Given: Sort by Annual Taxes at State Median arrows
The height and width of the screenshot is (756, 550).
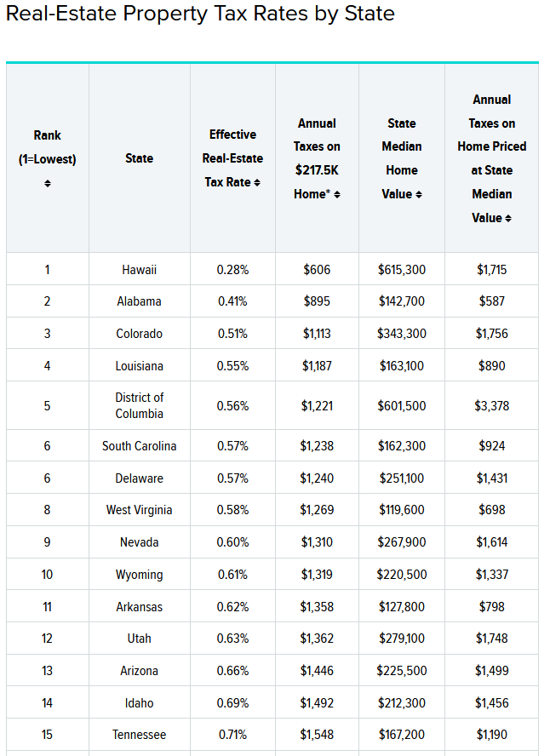Looking at the screenshot, I should click(x=508, y=219).
